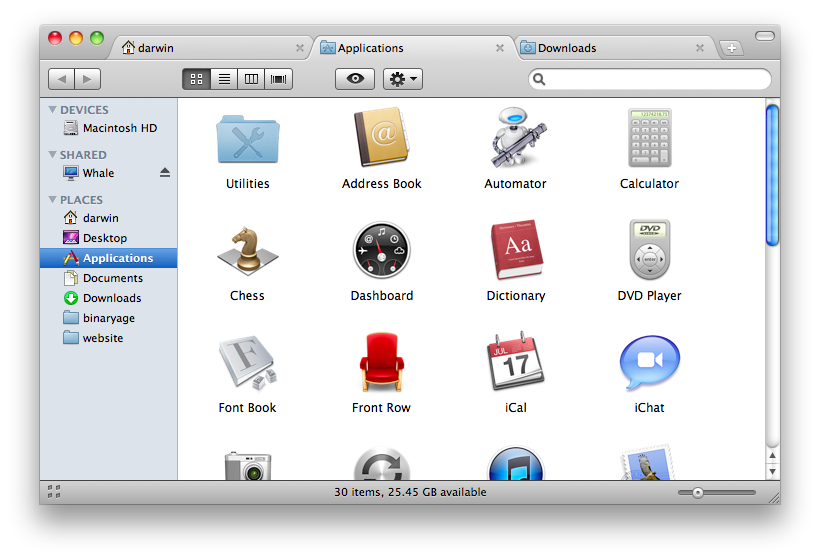
Task: Open Desktop in the sidebar
Action: click(109, 238)
